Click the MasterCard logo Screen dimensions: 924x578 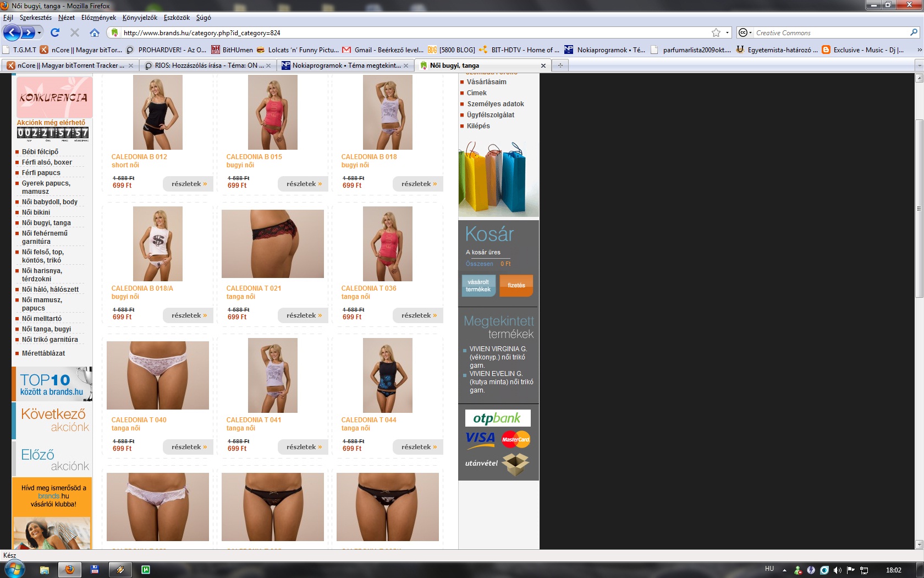[515, 439]
